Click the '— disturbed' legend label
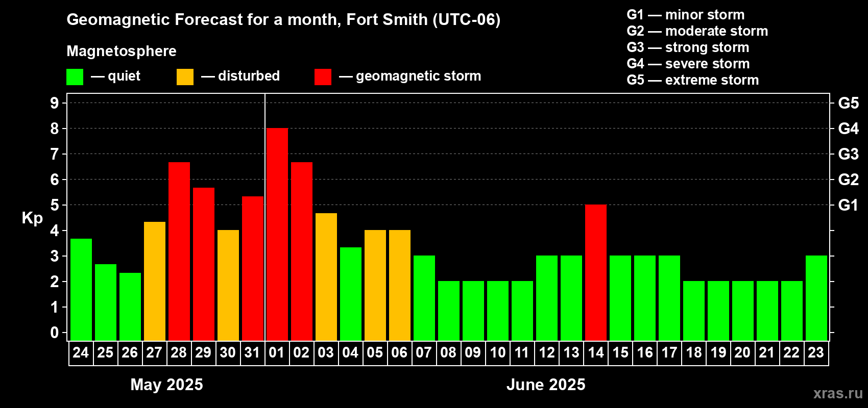868x408 pixels. [240, 76]
